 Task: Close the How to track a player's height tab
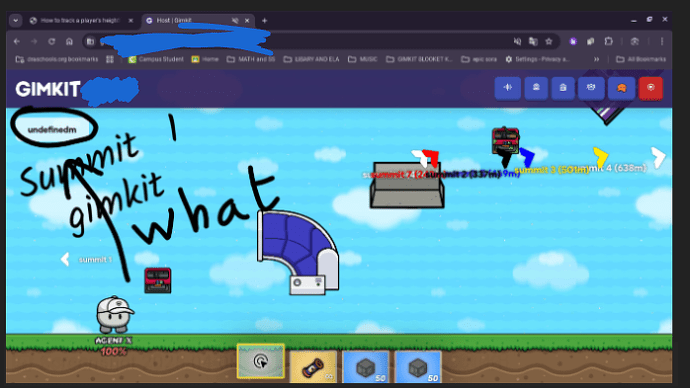tap(131, 21)
